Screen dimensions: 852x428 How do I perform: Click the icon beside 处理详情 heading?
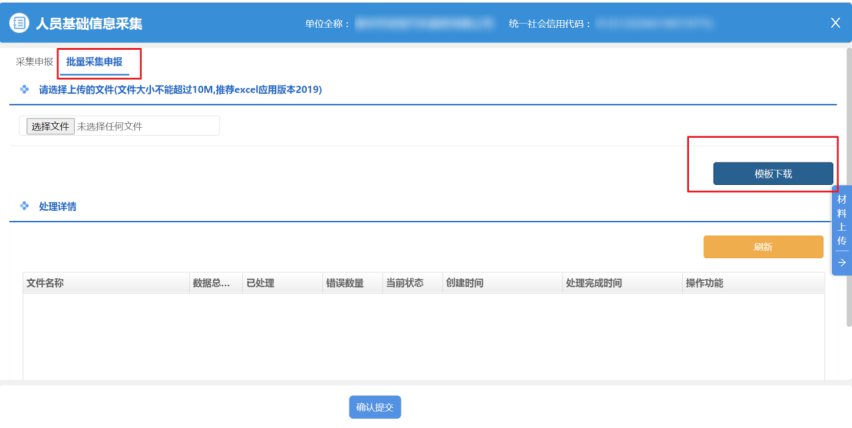click(25, 207)
